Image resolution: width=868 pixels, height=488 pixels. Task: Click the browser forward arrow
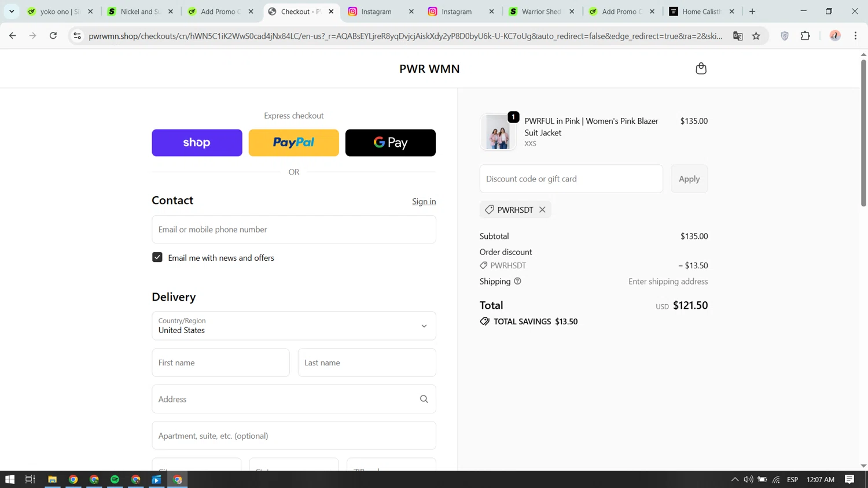pos(33,36)
